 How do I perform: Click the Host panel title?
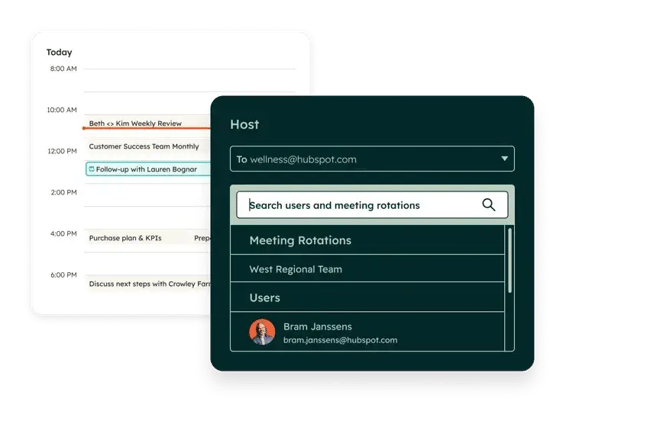click(x=245, y=124)
